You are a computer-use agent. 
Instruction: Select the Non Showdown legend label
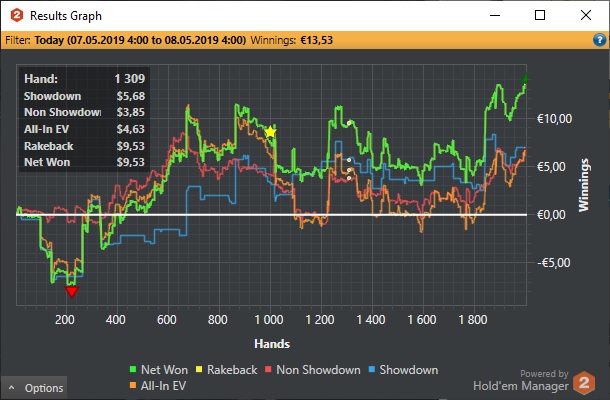click(318, 370)
